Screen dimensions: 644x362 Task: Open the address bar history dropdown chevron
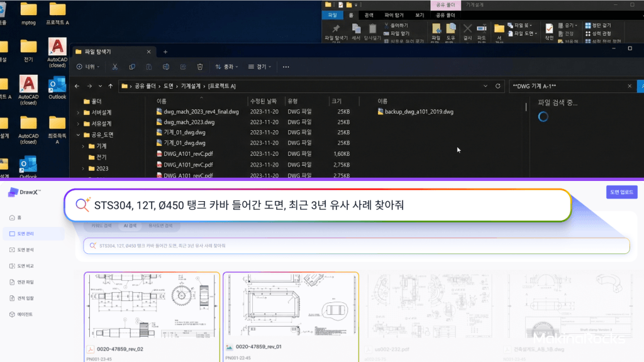coord(485,85)
